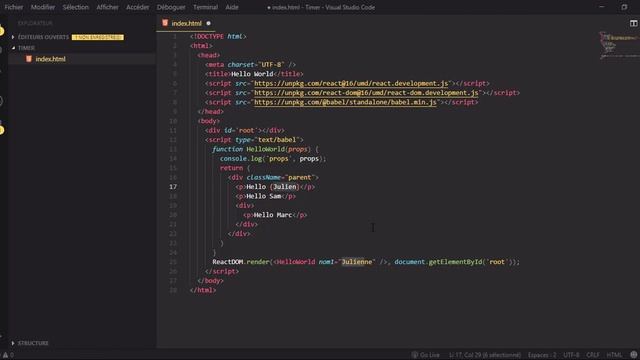Restore the VS Code window size
The image size is (640, 360).
(624, 7)
